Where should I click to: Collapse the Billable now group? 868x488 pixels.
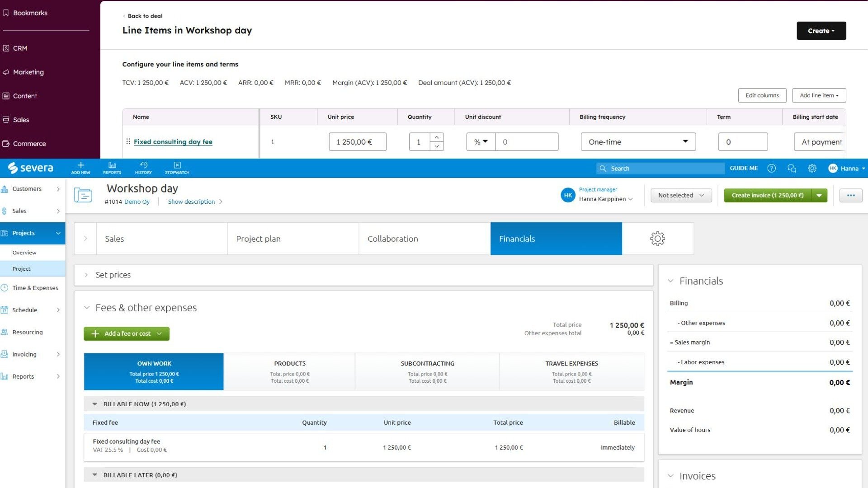pos(95,404)
